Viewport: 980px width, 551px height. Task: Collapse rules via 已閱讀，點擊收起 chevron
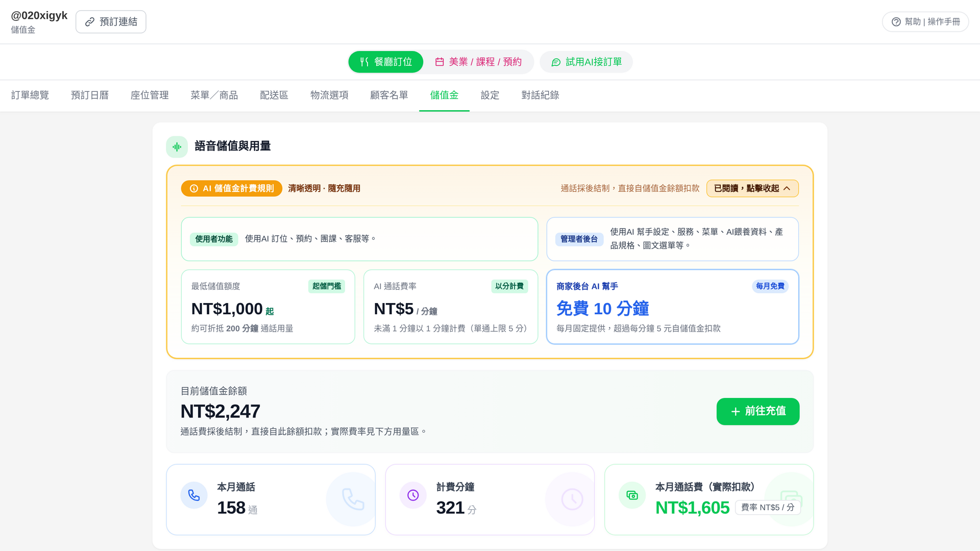pyautogui.click(x=787, y=189)
